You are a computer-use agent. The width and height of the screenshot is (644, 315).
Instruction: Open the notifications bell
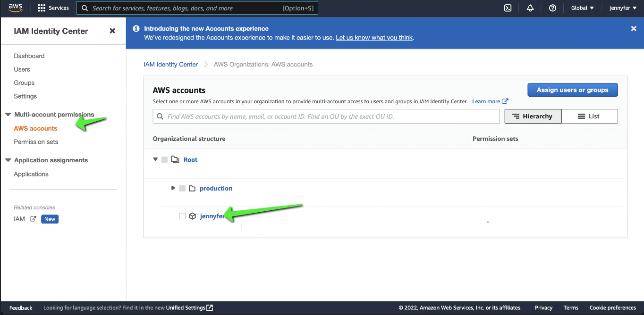[x=530, y=8]
